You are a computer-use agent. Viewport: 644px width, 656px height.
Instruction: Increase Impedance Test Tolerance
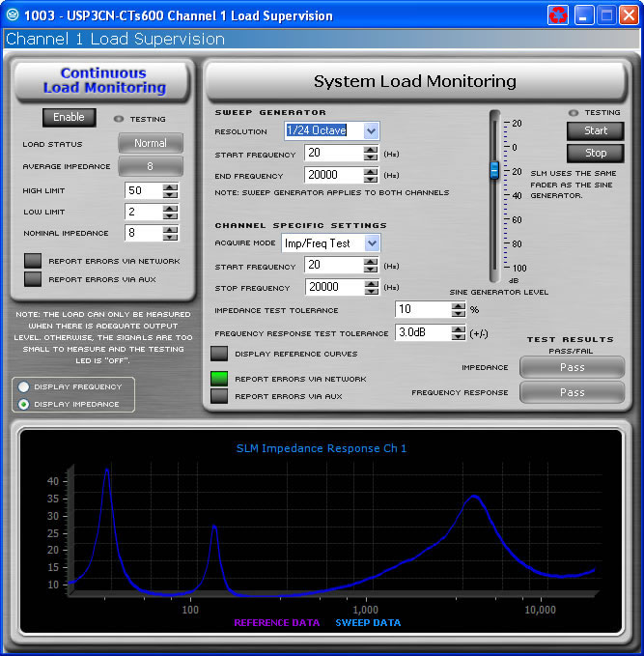tap(459, 305)
